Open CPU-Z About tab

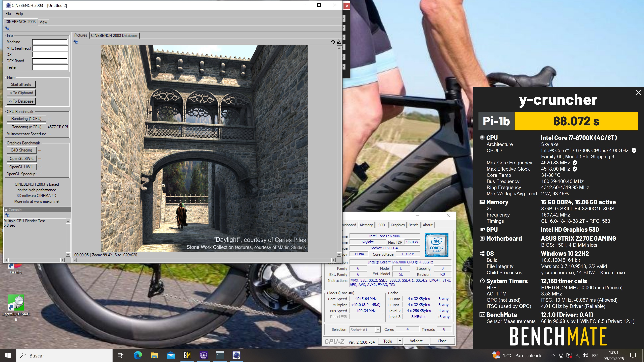427,225
